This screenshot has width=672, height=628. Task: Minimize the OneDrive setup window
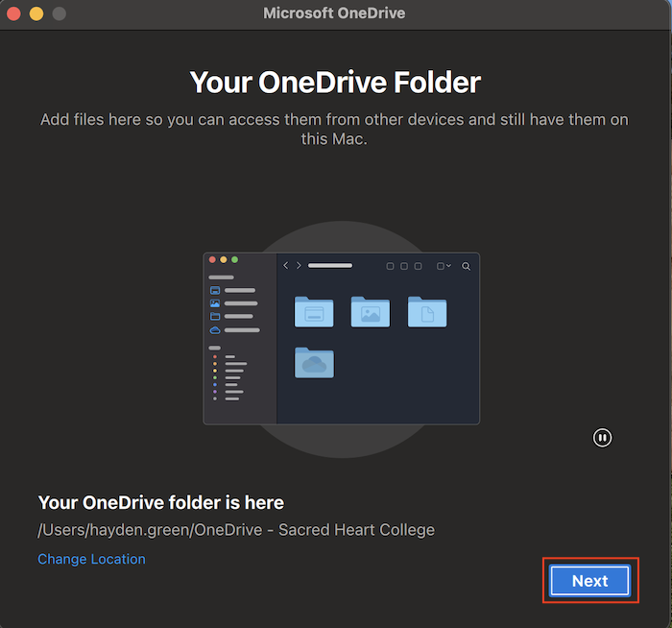36,13
